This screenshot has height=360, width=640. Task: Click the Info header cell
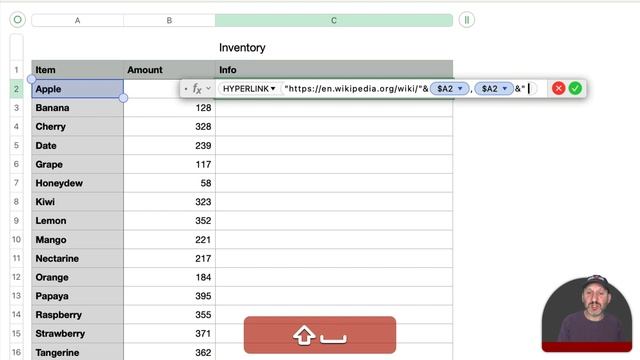tap(334, 70)
